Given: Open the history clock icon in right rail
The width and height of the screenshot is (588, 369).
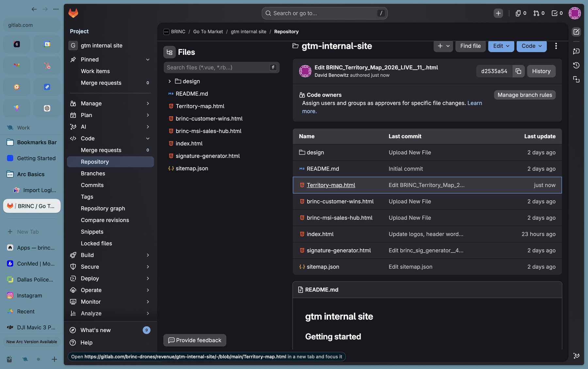Looking at the screenshot, I should (x=576, y=65).
